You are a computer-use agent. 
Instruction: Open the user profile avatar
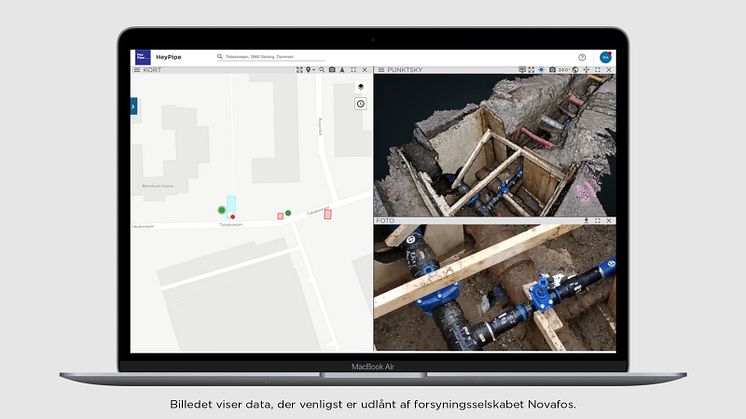pos(605,58)
